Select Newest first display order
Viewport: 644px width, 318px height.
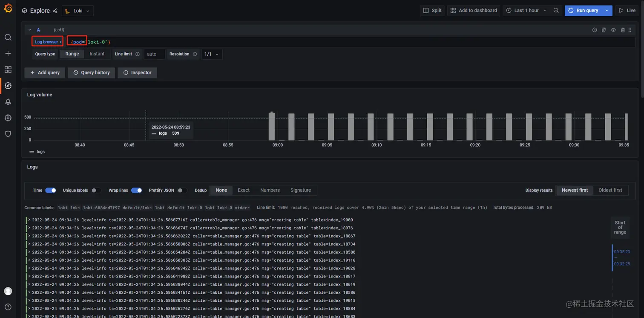[575, 190]
